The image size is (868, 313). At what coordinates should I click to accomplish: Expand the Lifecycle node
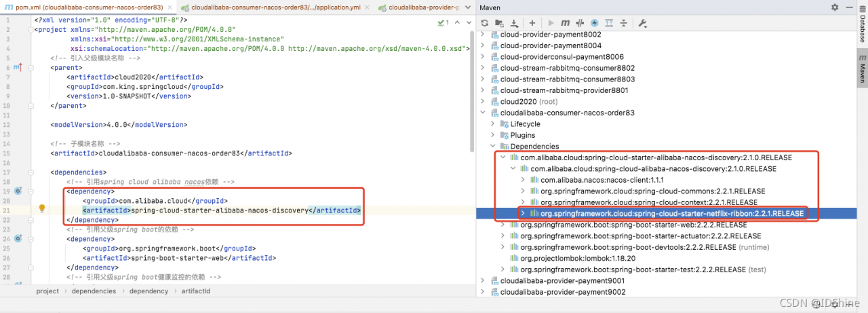coord(493,124)
